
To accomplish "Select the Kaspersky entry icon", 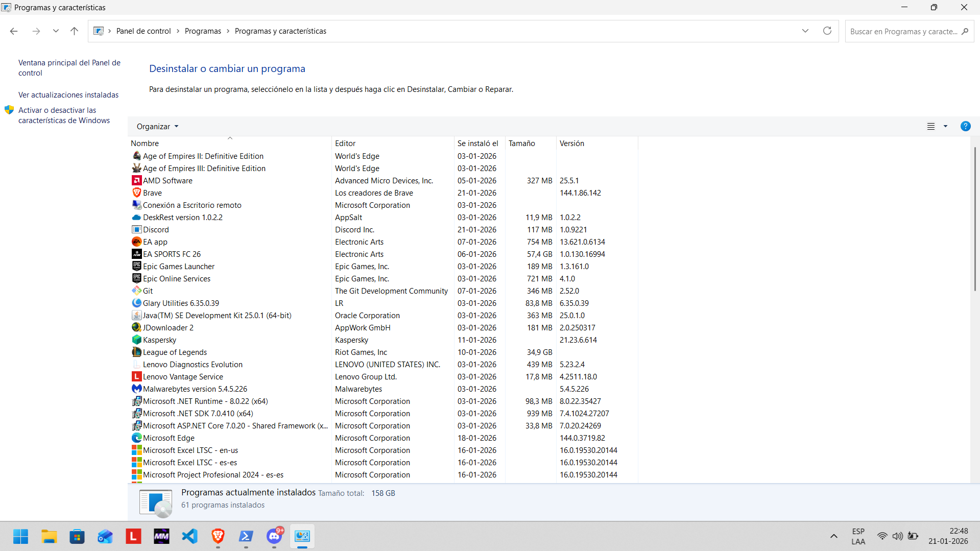I will tap(136, 340).
